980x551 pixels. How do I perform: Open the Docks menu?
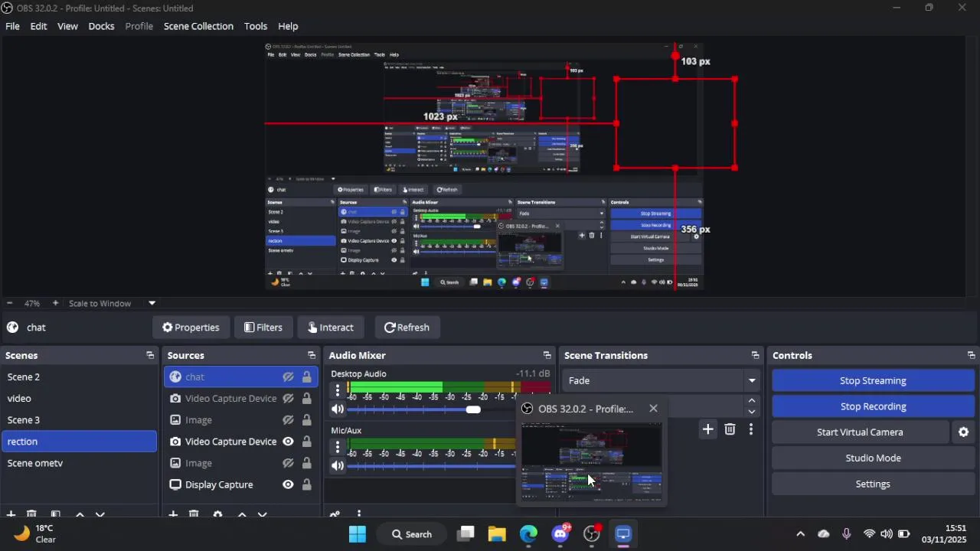pos(101,26)
